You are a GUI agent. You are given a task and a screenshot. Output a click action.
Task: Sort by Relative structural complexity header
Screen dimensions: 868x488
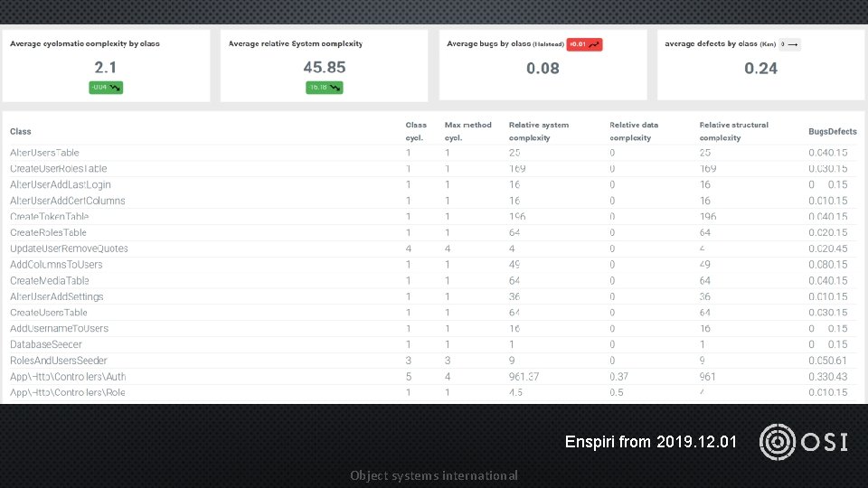point(733,132)
